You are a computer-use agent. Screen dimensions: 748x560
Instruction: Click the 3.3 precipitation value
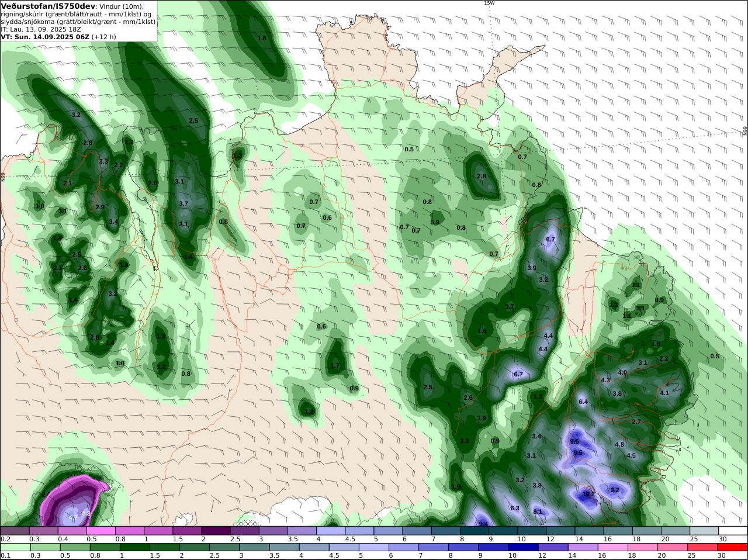(103, 162)
